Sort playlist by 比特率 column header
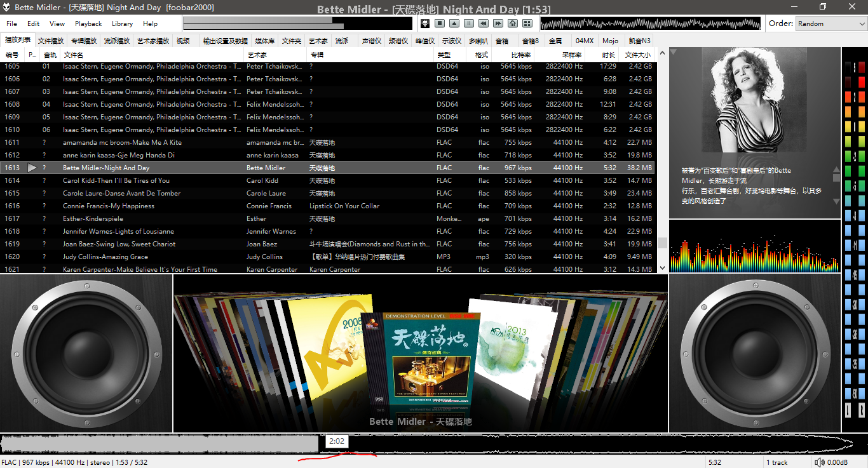 (520, 55)
